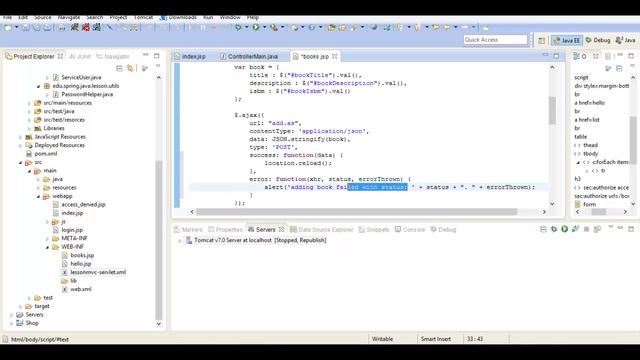Open the External Tools dropdown arrow
640x360 pixels.
[x=282, y=27]
